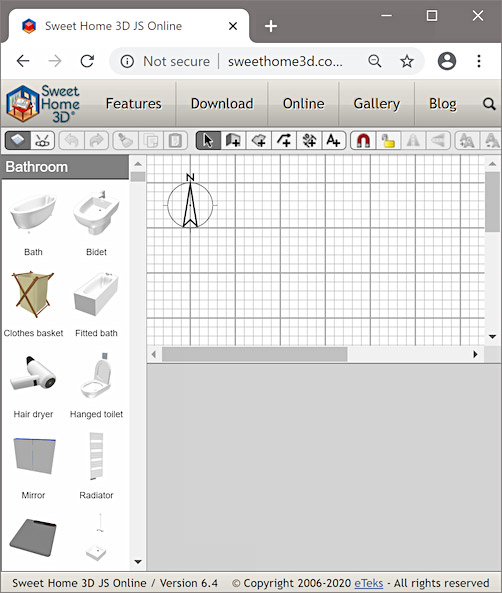Open the browser three-dot menu
Screen dimensions: 502x593
pos(479,61)
